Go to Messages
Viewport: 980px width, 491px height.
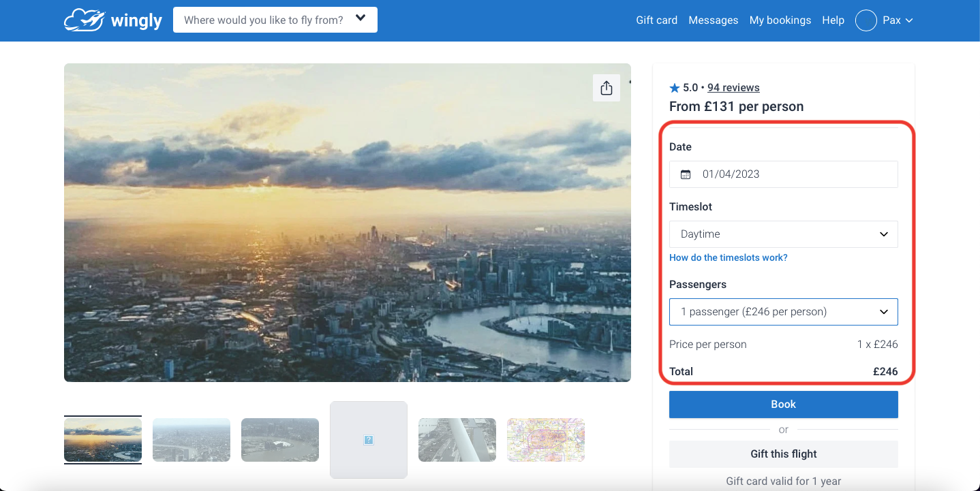tap(714, 20)
